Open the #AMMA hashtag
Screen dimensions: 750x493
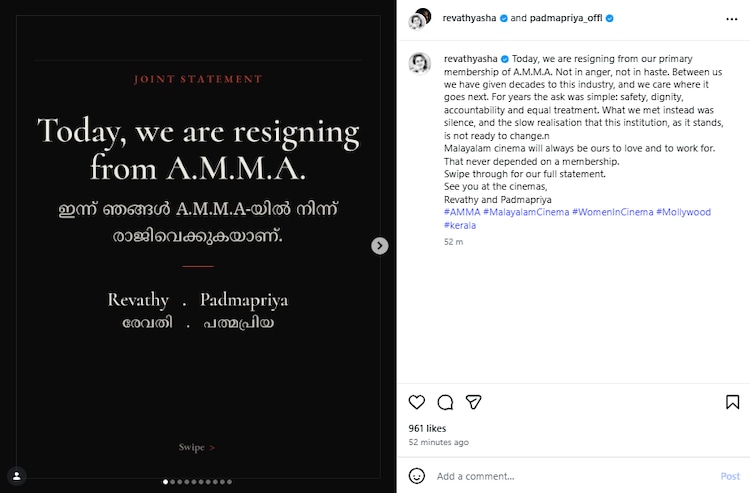(x=462, y=212)
